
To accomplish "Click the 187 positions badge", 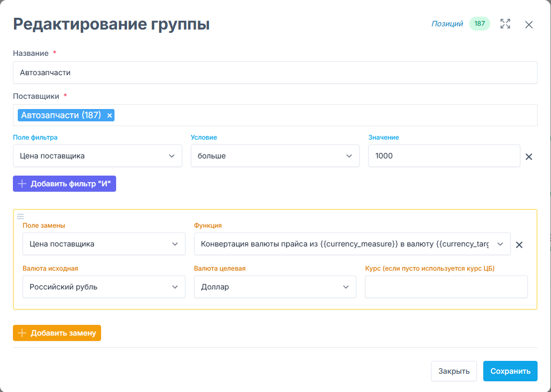I will tap(480, 24).
